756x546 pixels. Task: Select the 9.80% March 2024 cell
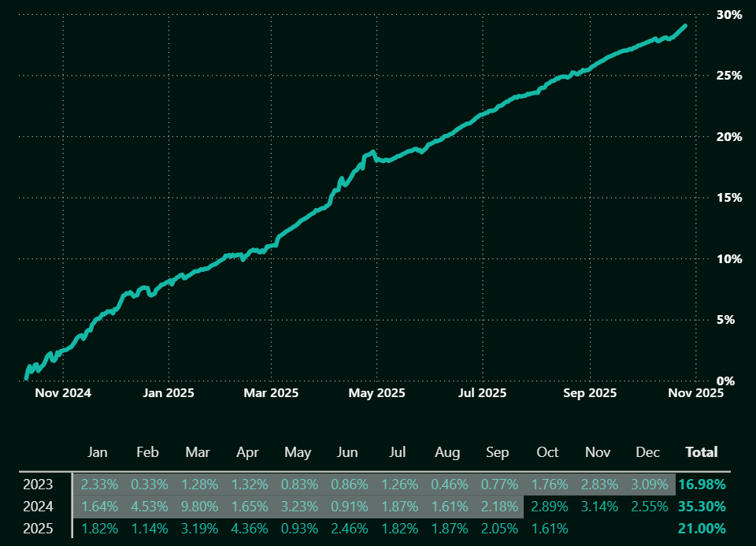pos(198,506)
